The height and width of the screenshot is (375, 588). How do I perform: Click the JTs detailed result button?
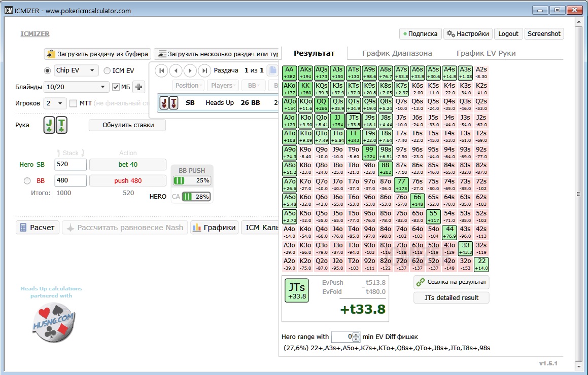click(x=451, y=297)
